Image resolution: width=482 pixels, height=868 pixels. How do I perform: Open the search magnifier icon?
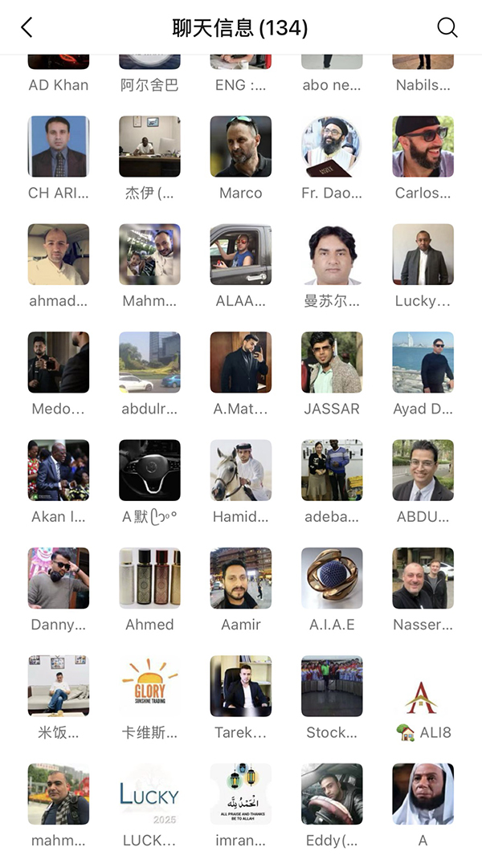[447, 27]
